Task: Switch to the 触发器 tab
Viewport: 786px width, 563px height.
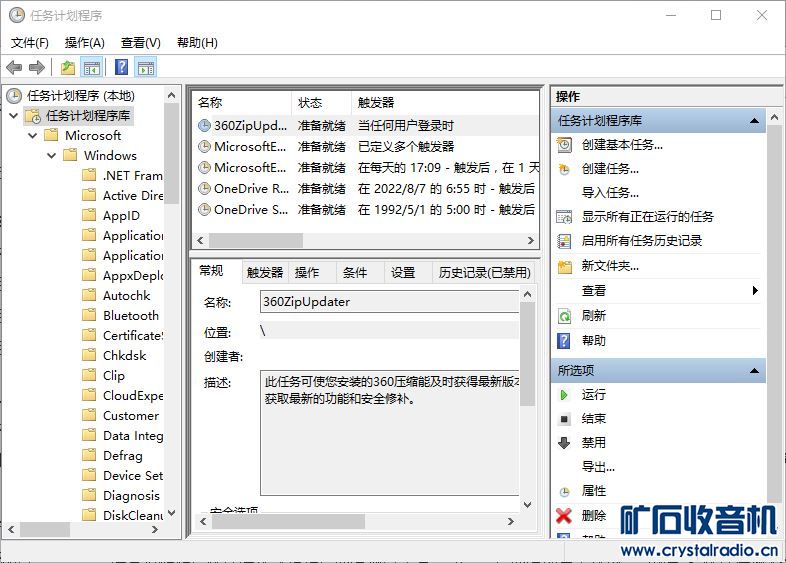Action: 265,272
